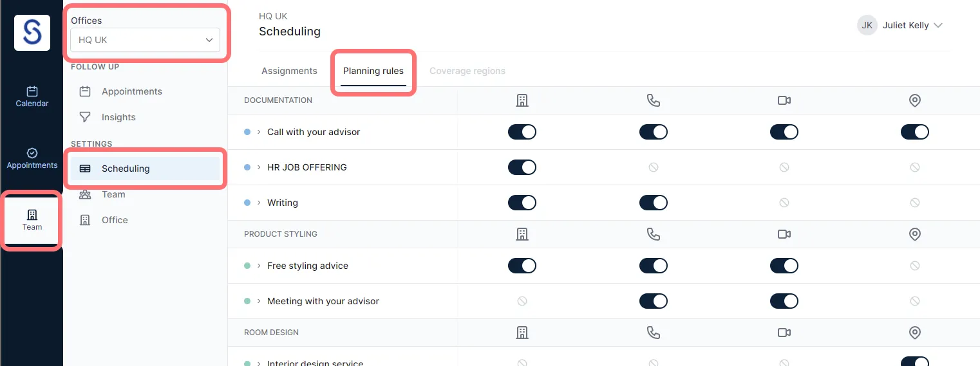This screenshot has height=366, width=980.
Task: Expand the Call with your advisor row
Action: [x=259, y=132]
